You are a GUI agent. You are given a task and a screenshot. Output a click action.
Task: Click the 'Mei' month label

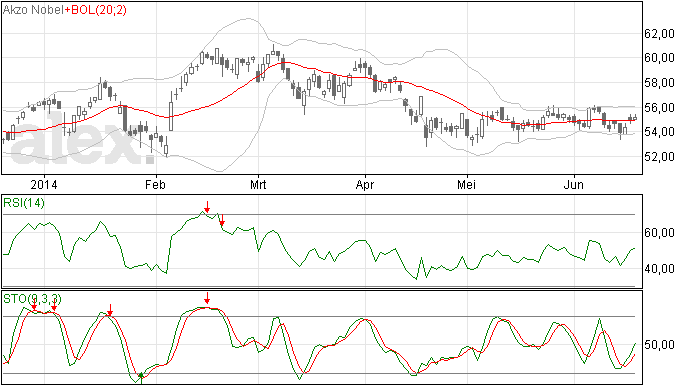click(466, 184)
